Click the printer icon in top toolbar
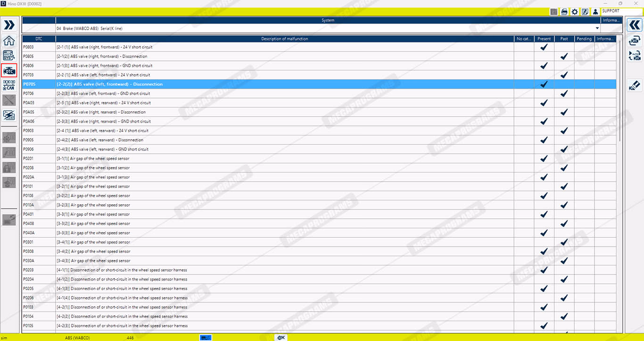Screen dimensions: 644x341 click(564, 12)
